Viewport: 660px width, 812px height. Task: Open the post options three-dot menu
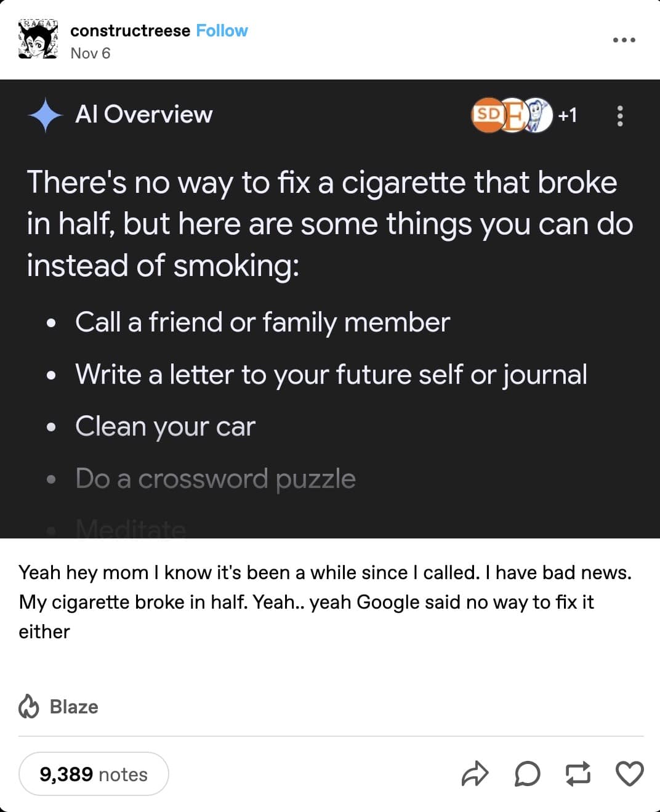point(624,41)
